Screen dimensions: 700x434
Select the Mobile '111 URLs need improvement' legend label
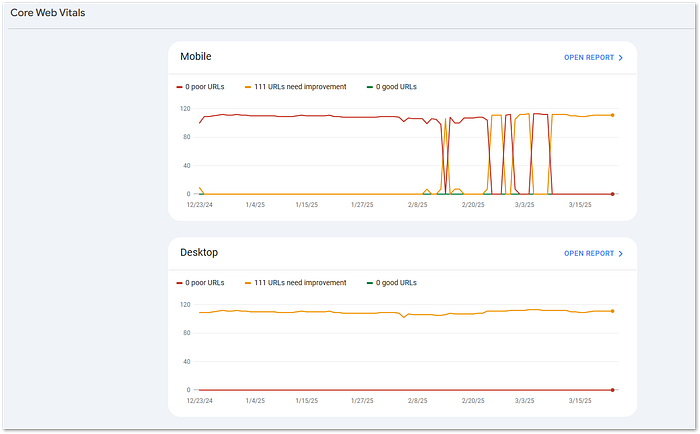[x=300, y=87]
